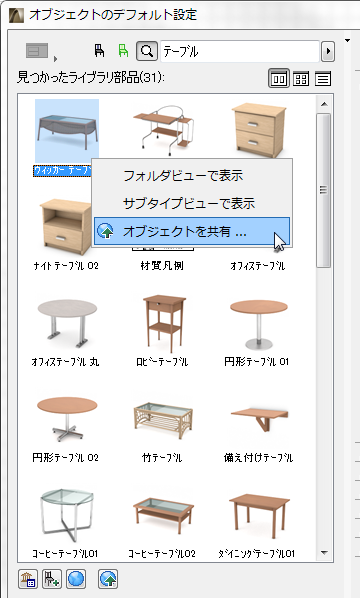
Task: Click the search field containing テーブル
Action: tap(239, 51)
